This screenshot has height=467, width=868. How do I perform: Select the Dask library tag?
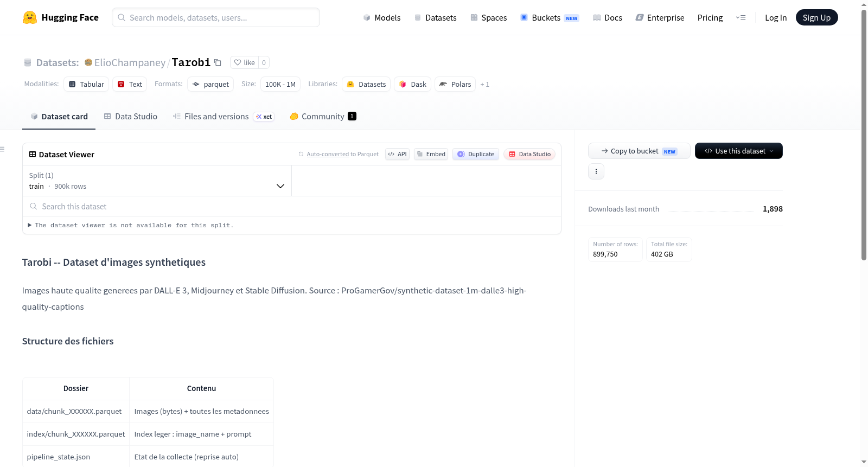pos(412,84)
